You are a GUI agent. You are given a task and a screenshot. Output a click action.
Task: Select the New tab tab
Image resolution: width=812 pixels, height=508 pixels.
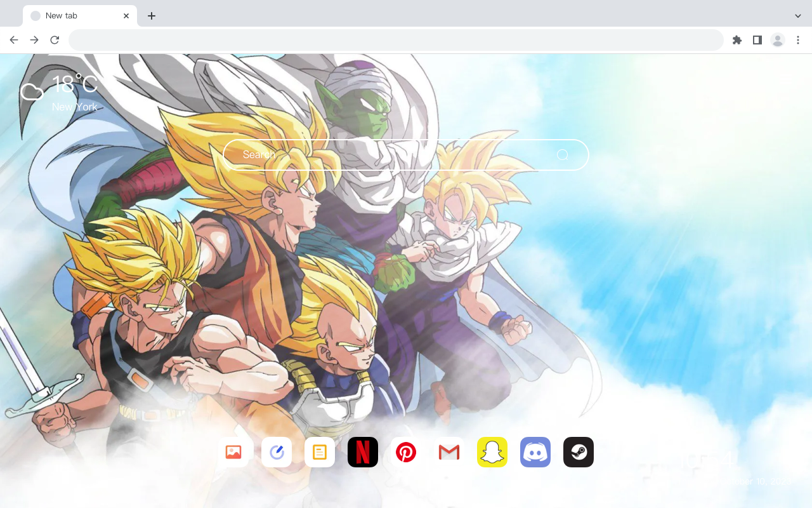(x=80, y=16)
